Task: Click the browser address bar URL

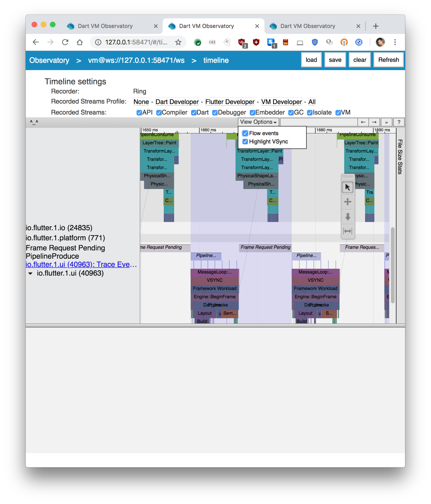Action: pos(136,42)
